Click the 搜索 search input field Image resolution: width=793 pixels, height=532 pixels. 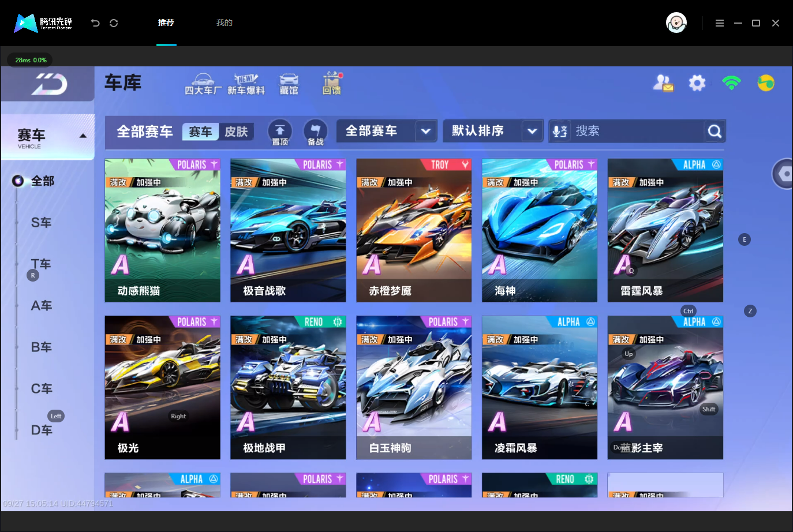[x=638, y=132]
